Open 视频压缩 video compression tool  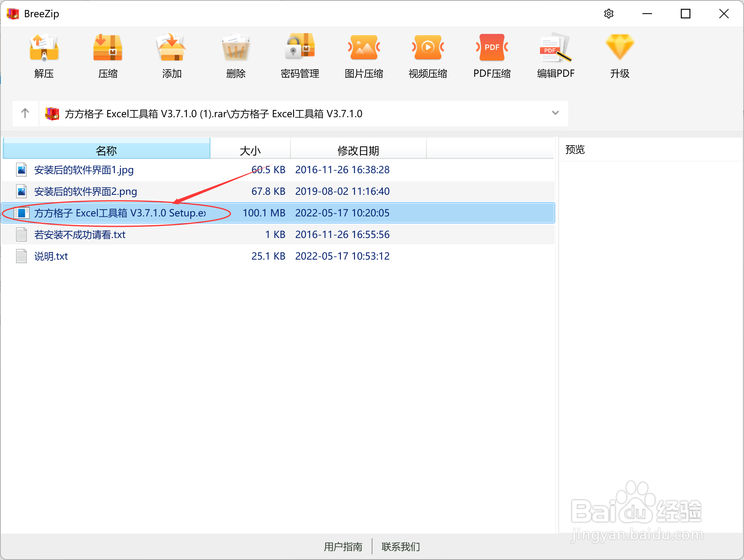point(428,48)
